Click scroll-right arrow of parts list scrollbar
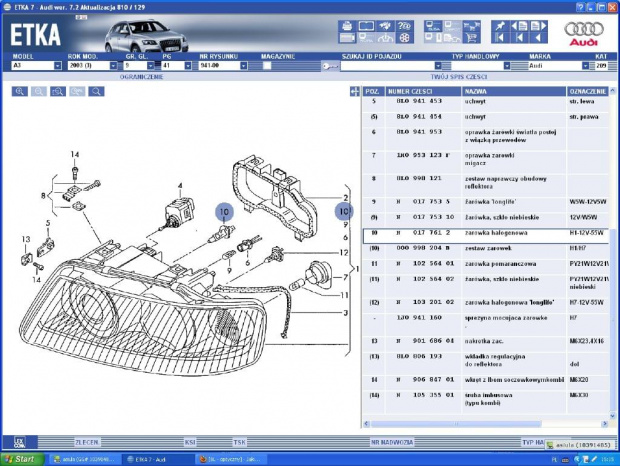 (x=605, y=424)
